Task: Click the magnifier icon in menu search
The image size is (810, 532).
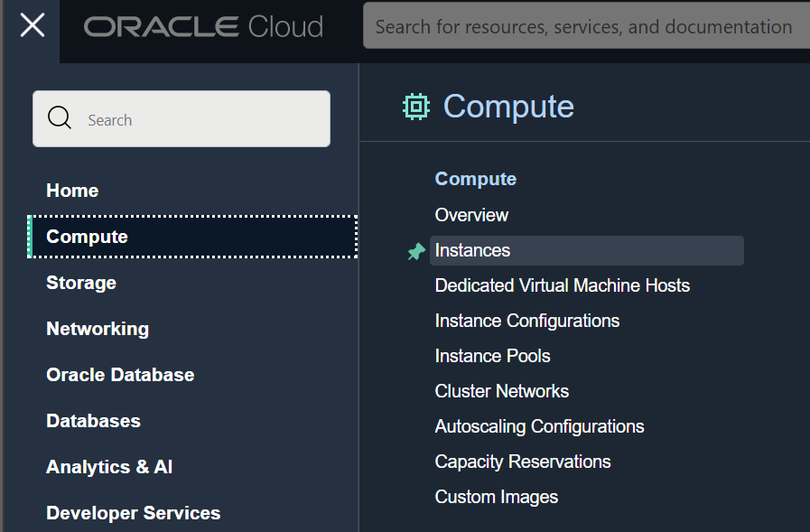Action: tap(60, 117)
